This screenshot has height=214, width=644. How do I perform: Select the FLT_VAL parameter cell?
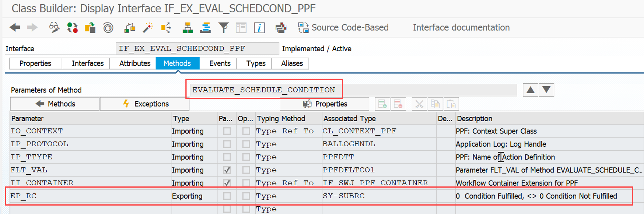[x=91, y=170]
